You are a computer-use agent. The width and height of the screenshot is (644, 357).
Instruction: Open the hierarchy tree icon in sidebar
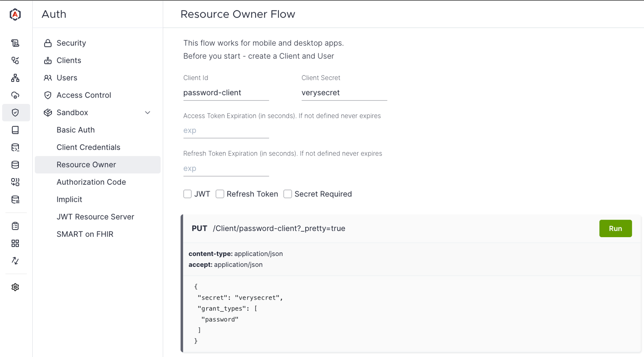point(15,78)
